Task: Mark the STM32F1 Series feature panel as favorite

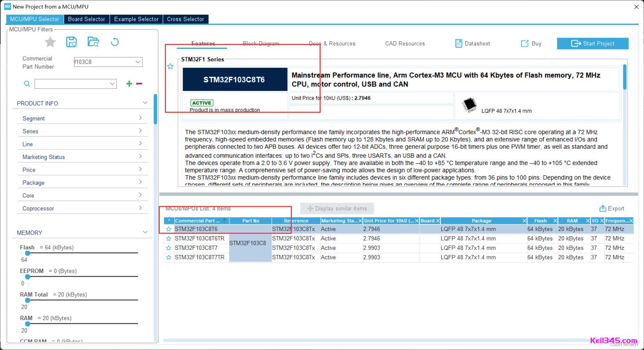Action: coord(170,67)
